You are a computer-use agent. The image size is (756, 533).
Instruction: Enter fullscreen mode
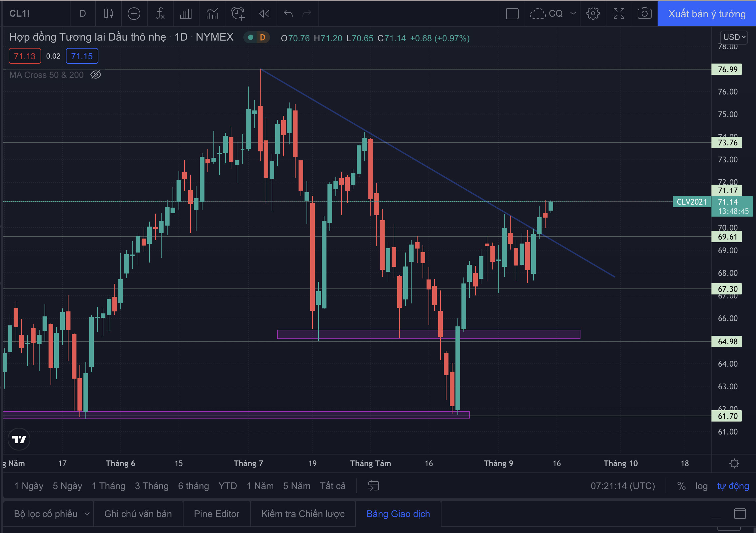619,14
